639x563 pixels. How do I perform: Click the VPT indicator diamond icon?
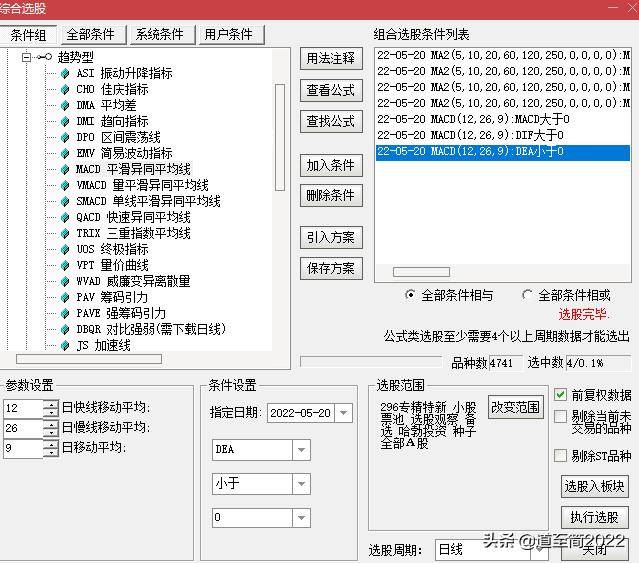(65, 265)
